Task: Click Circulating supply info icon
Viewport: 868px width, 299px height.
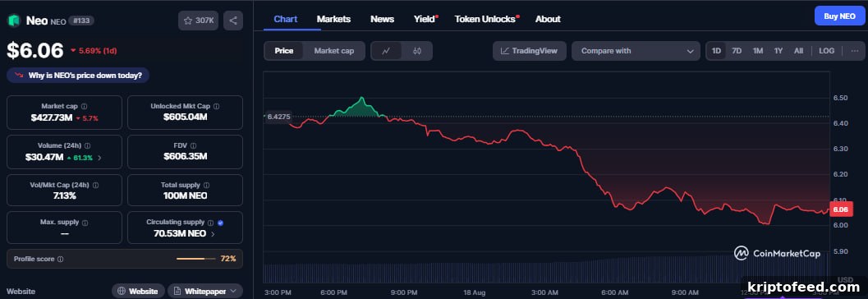Action: pos(211,223)
